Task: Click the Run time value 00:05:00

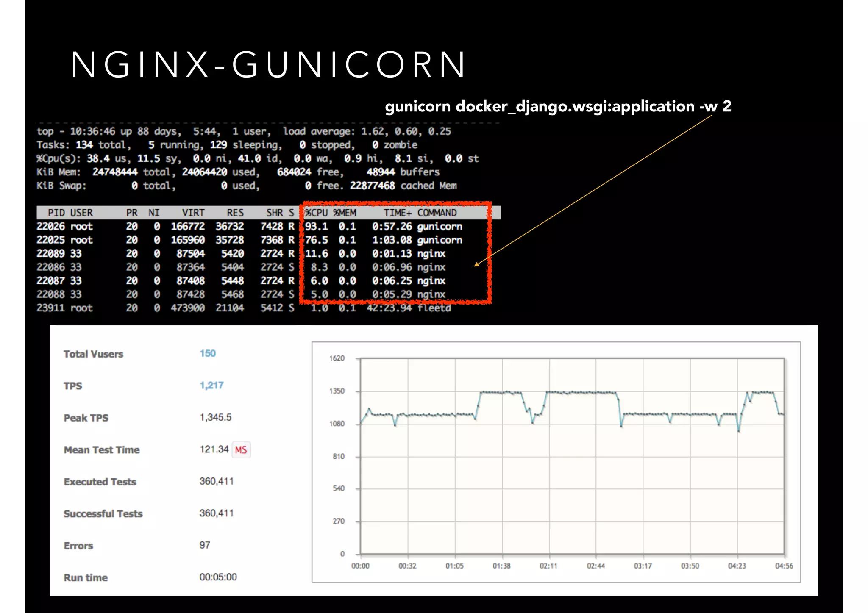Action: [x=218, y=577]
